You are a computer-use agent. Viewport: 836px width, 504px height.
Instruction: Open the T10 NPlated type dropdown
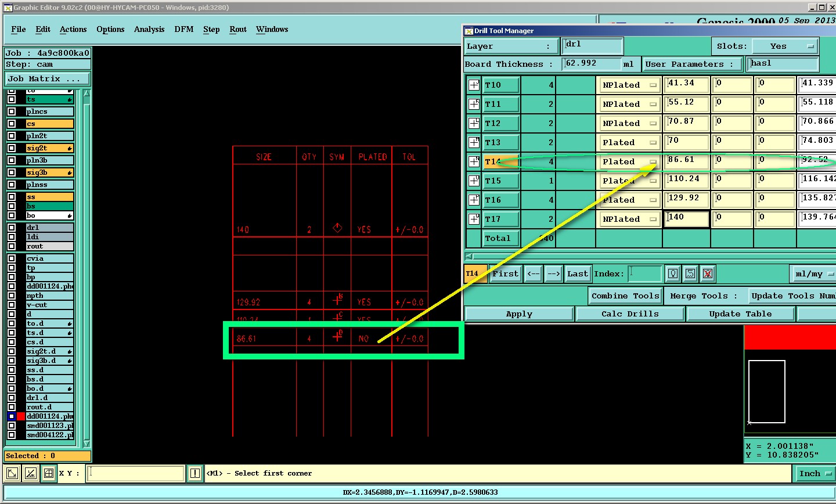(629, 85)
